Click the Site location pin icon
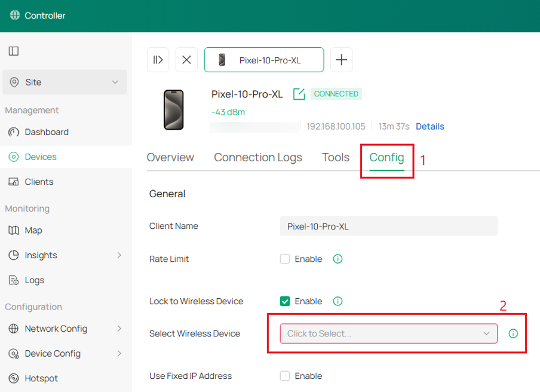540x392 pixels. click(14, 82)
